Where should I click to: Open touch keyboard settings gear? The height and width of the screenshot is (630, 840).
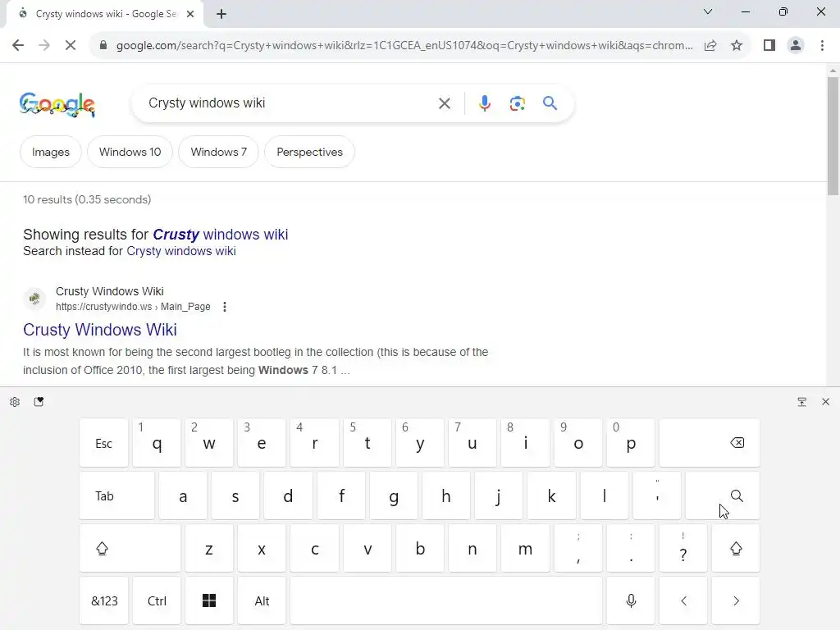[15, 402]
